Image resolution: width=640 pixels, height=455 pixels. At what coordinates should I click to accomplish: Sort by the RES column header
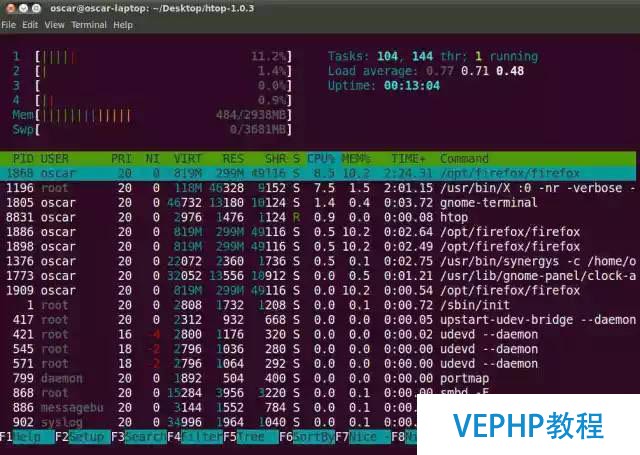[x=233, y=158]
